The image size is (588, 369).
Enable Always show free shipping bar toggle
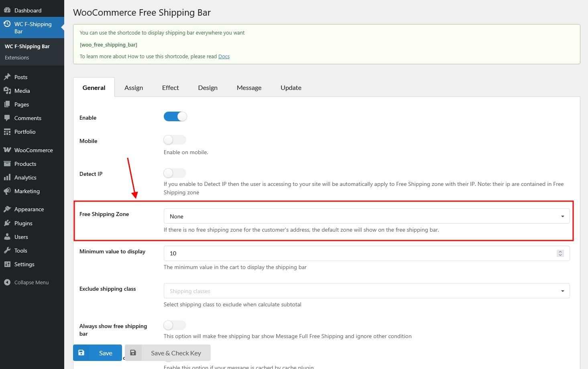point(175,325)
